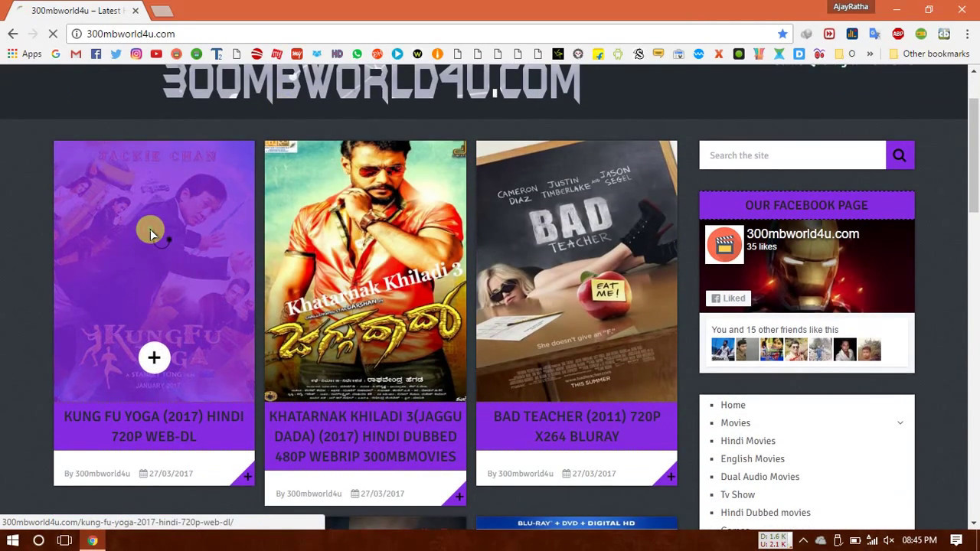The width and height of the screenshot is (980, 551).
Task: Open the Android robot bookmark icon
Action: click(618, 54)
